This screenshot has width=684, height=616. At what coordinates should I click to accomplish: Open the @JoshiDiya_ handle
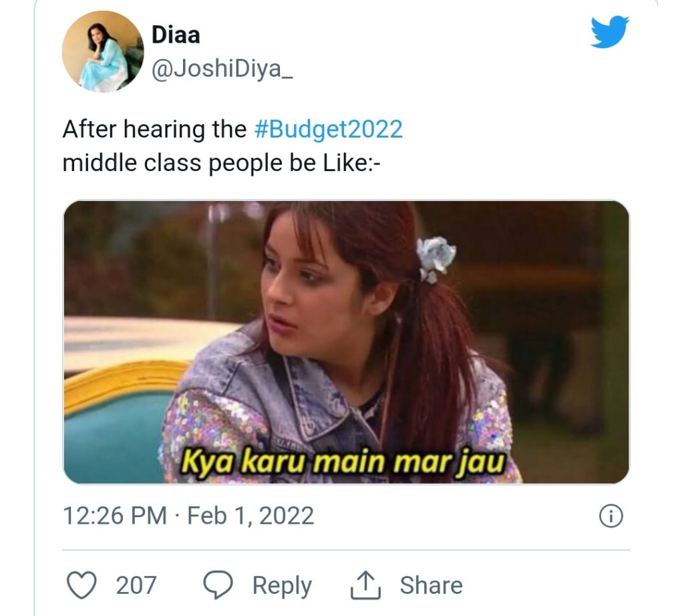(222, 69)
